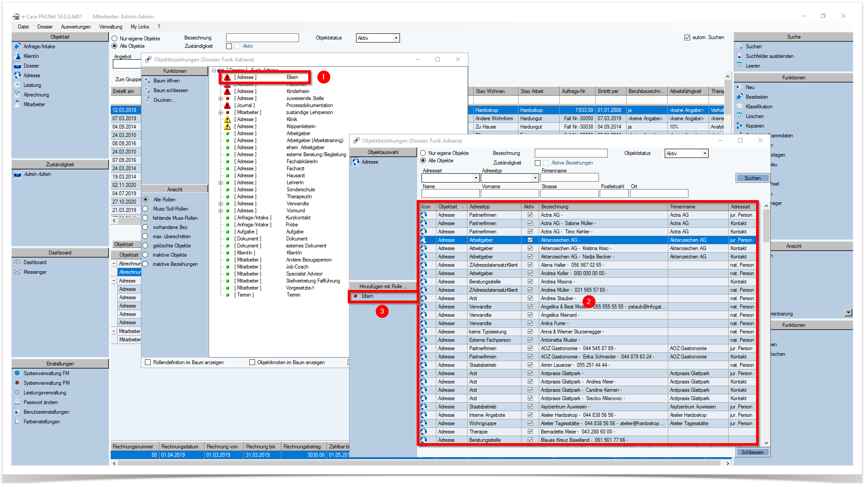Click Baum öffnen function
The height and width of the screenshot is (487, 868).
click(x=166, y=81)
